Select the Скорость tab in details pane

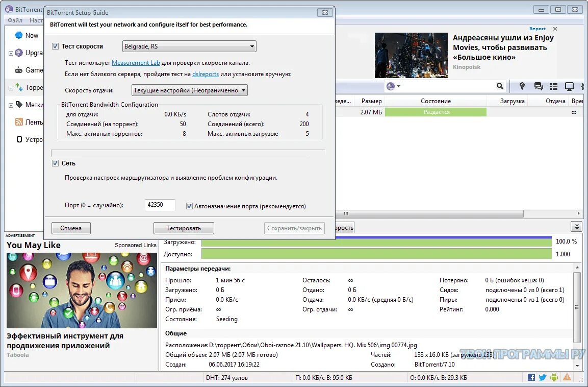click(x=344, y=228)
